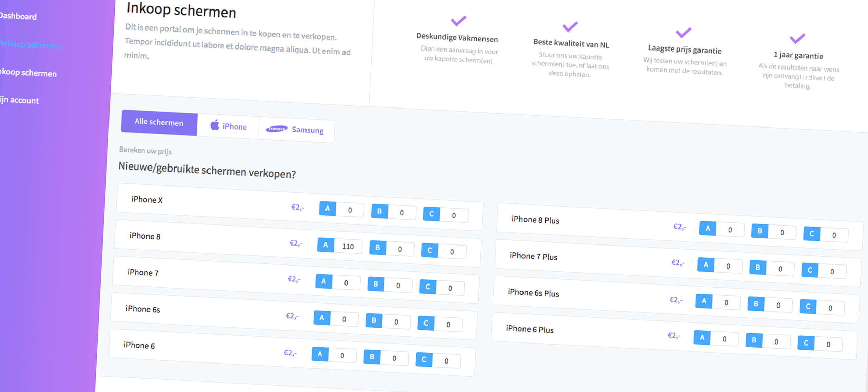Focus iPhone X grade A quantity field

pos(350,210)
